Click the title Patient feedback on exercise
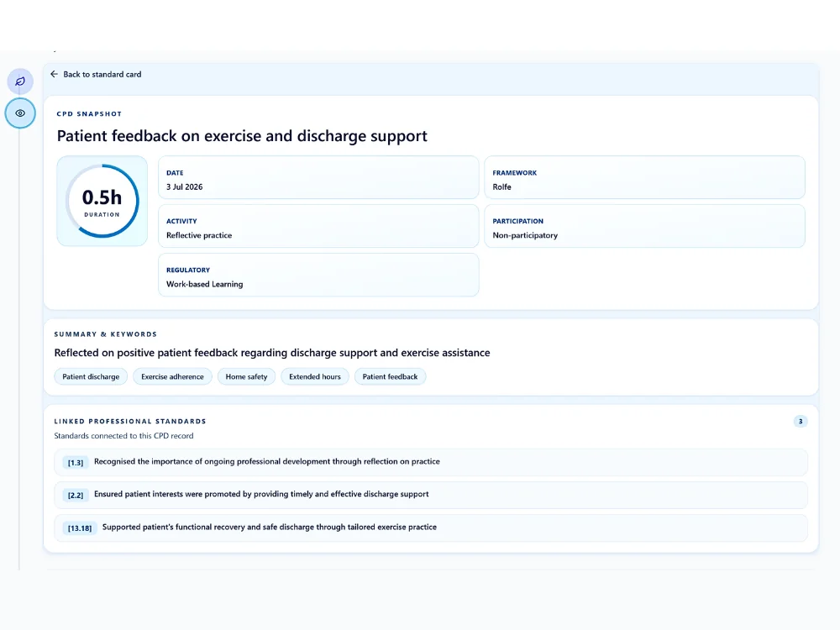Viewport: 840px width, 630px height. 242,136
